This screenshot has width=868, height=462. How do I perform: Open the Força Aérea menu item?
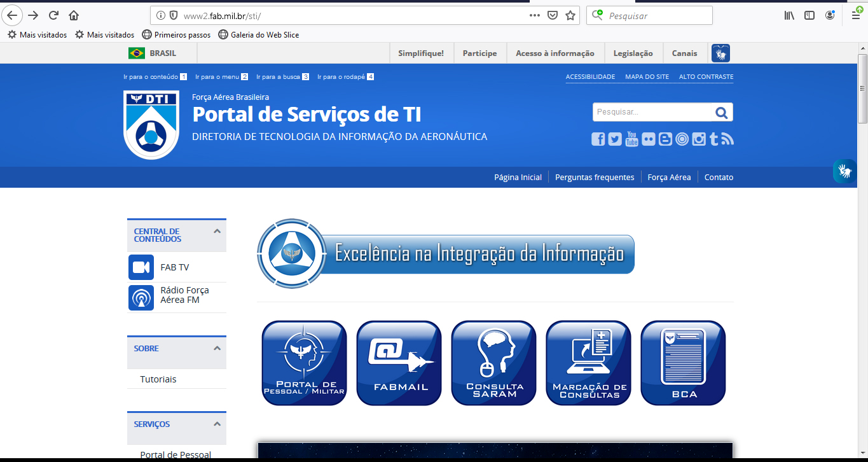click(x=669, y=178)
